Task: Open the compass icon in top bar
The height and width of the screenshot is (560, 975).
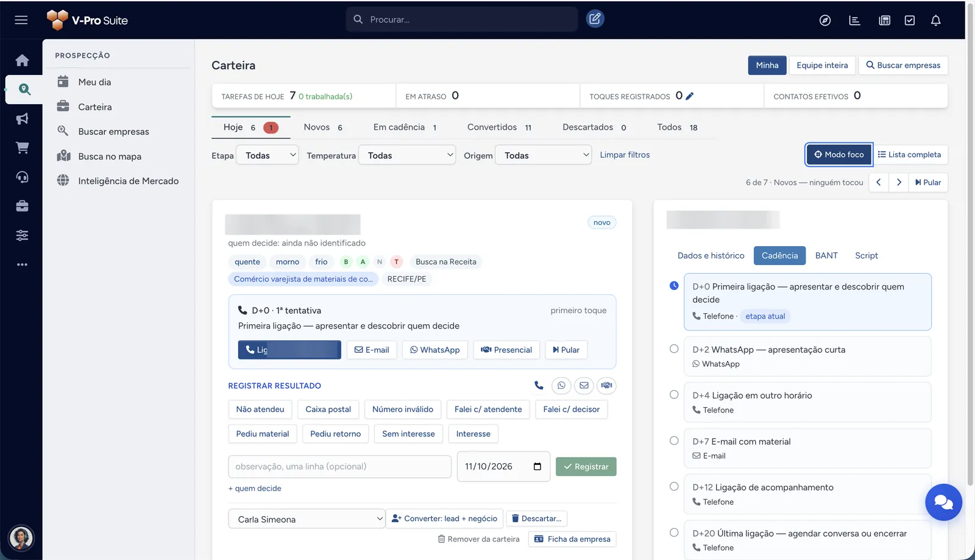Action: pos(824,21)
